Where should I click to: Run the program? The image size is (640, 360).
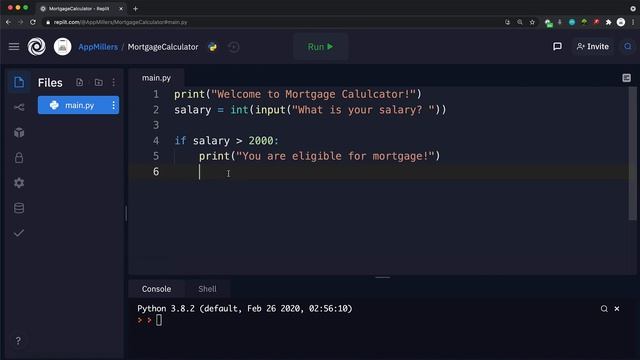(x=320, y=47)
